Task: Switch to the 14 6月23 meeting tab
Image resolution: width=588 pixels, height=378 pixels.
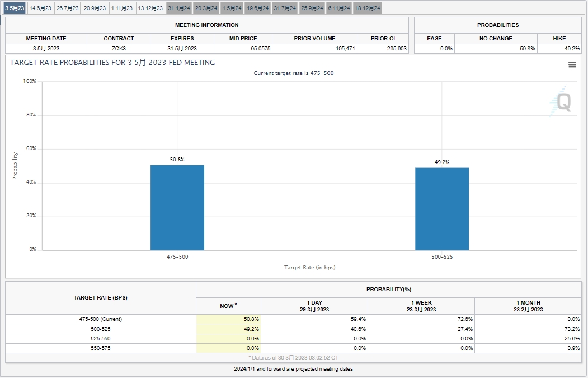Action: pyautogui.click(x=40, y=8)
